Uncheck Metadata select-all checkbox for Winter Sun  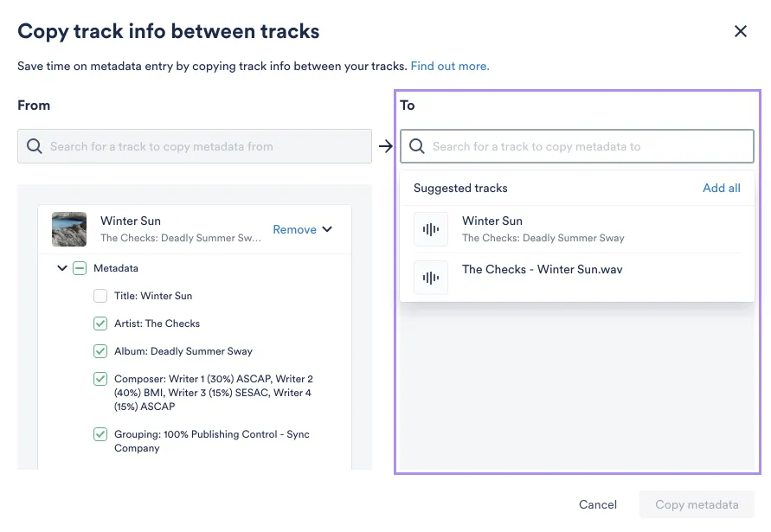pos(80,268)
